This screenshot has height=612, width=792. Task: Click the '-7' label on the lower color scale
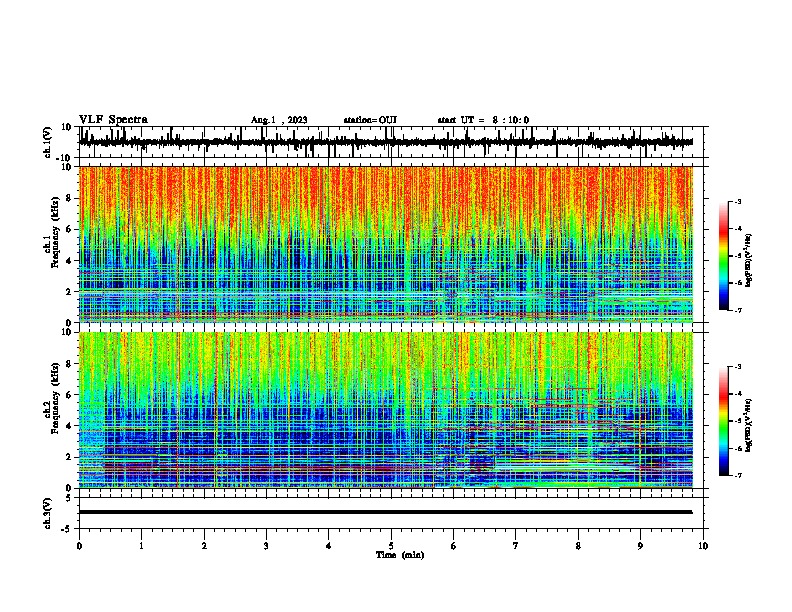coord(737,476)
